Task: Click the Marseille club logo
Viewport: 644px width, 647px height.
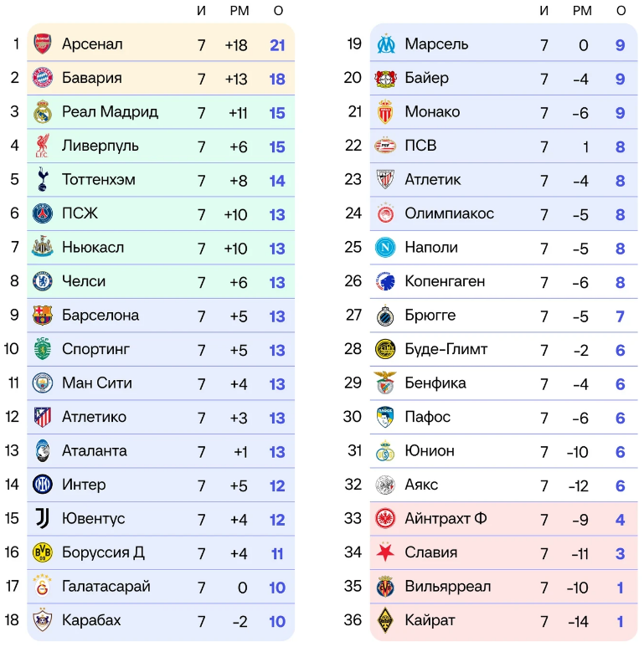Action: tap(384, 44)
